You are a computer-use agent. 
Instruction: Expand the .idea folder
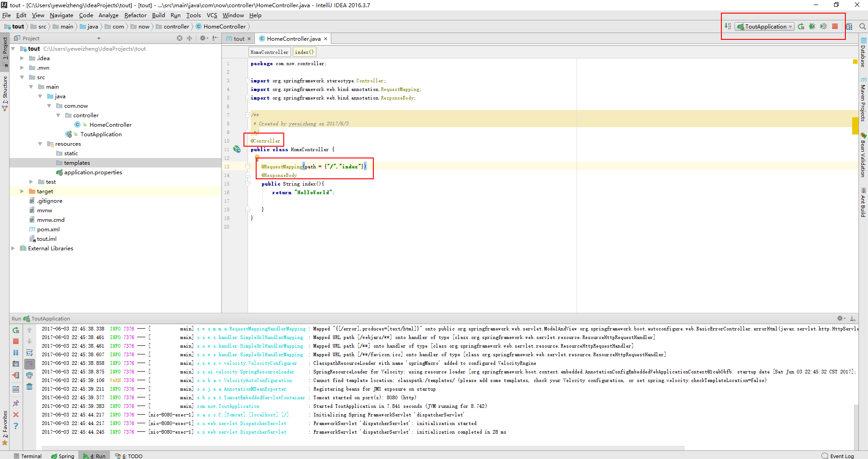22,58
